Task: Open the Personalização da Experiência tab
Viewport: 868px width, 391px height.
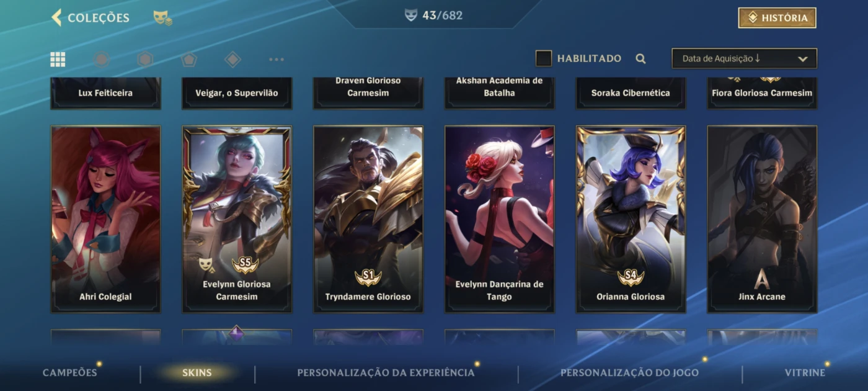Action: [386, 372]
